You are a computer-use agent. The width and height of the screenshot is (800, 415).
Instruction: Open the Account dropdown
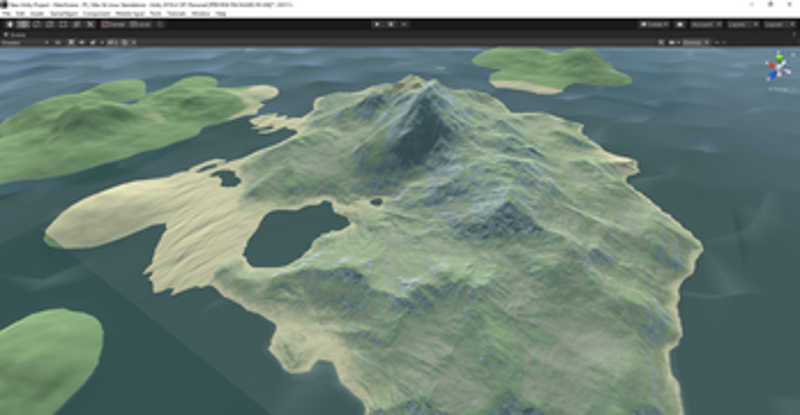click(x=706, y=25)
